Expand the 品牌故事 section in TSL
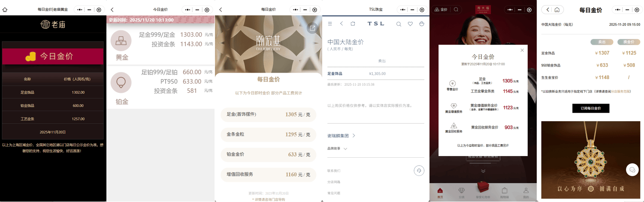Image resolution: width=644 pixels, height=202 pixels. pos(337,149)
